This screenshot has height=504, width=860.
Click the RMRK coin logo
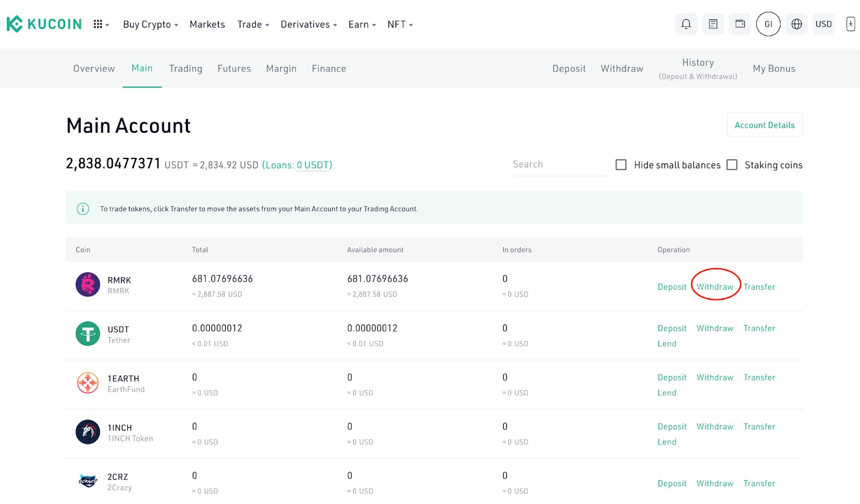[x=88, y=285]
